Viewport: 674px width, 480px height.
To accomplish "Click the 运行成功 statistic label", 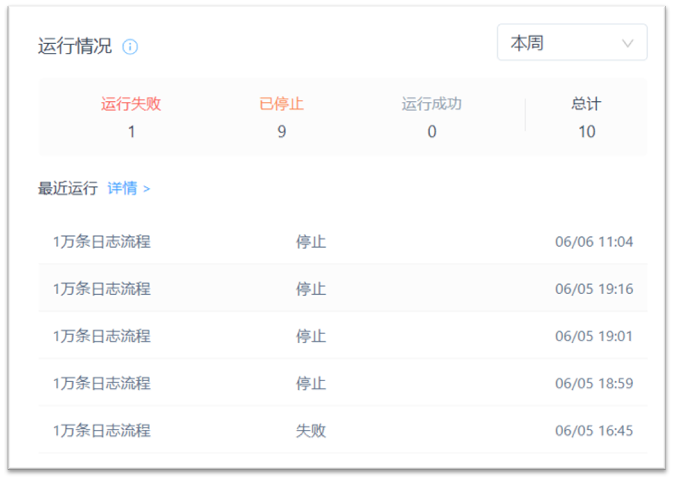I will point(431,104).
